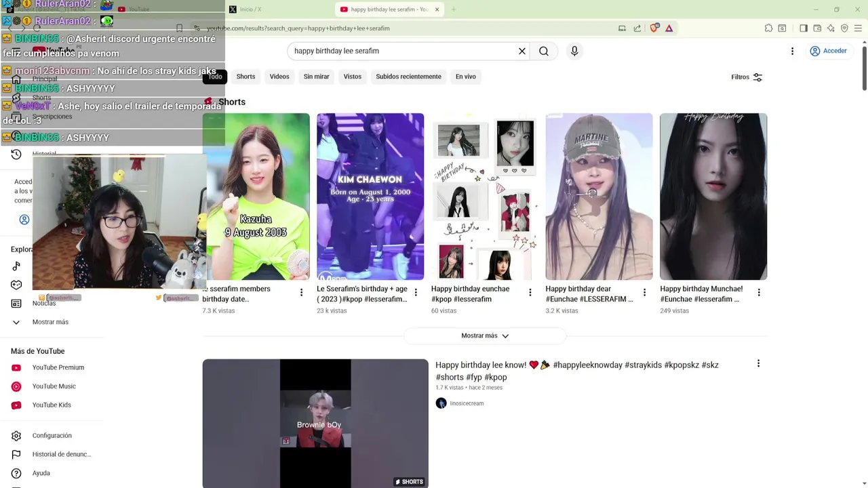Start voice search with microphone icon
868x488 pixels.
(574, 51)
